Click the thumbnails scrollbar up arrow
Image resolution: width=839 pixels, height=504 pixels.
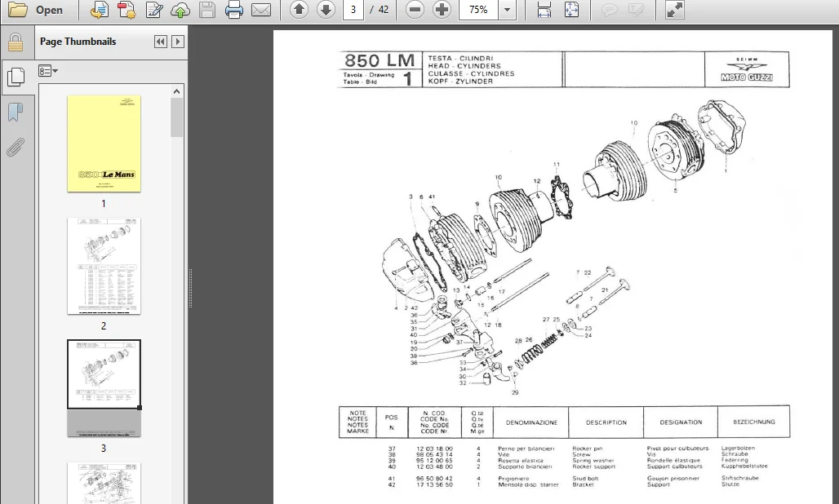pos(176,91)
